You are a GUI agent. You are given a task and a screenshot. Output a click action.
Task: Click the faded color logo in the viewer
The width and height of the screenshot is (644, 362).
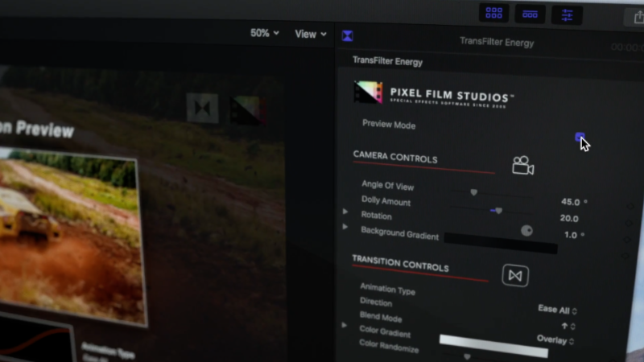[248, 109]
